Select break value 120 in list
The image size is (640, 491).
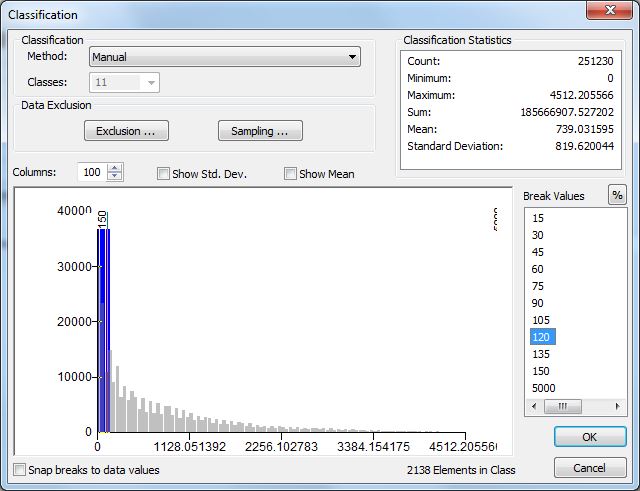(539, 338)
